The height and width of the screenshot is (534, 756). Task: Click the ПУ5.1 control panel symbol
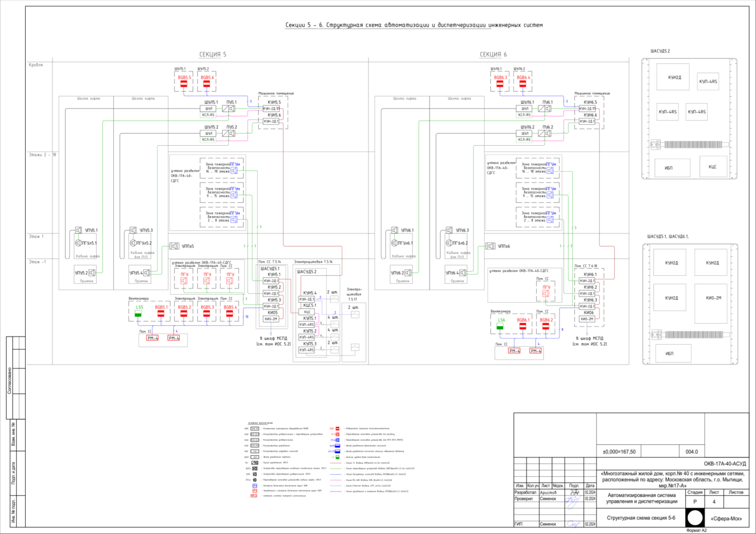[x=228, y=109]
